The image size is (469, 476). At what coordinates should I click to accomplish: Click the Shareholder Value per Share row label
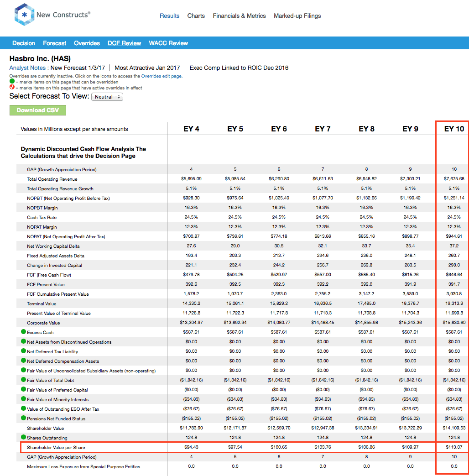56,447
